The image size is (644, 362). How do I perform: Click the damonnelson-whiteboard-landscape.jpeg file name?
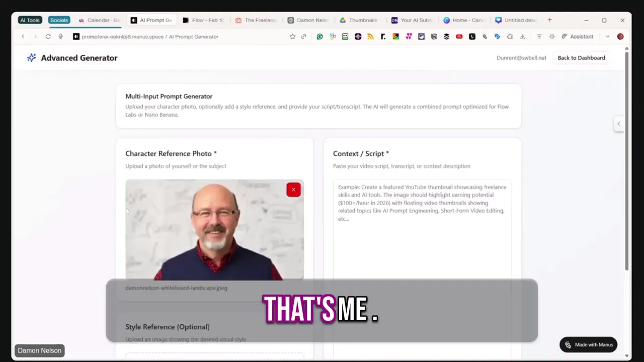[x=176, y=288]
